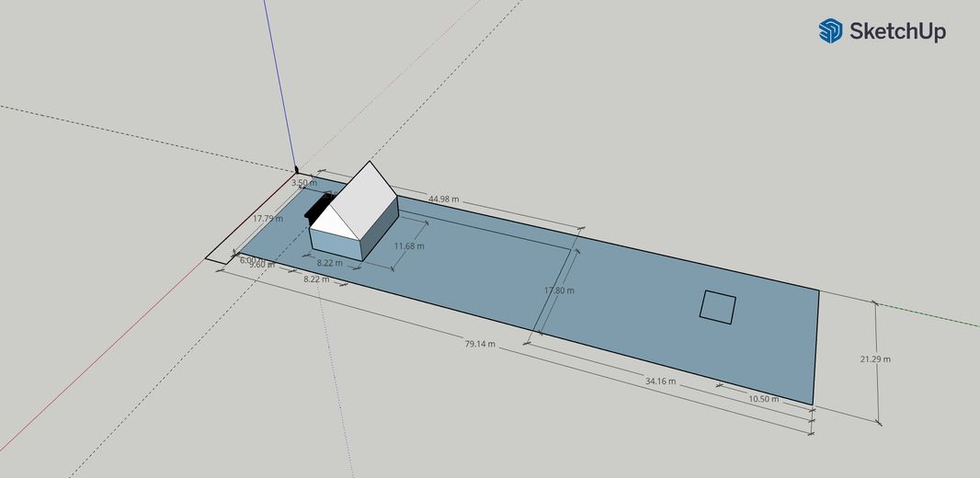Click the 17.80 m dimension text
Viewport: 980px width, 478px height.
pos(560,290)
